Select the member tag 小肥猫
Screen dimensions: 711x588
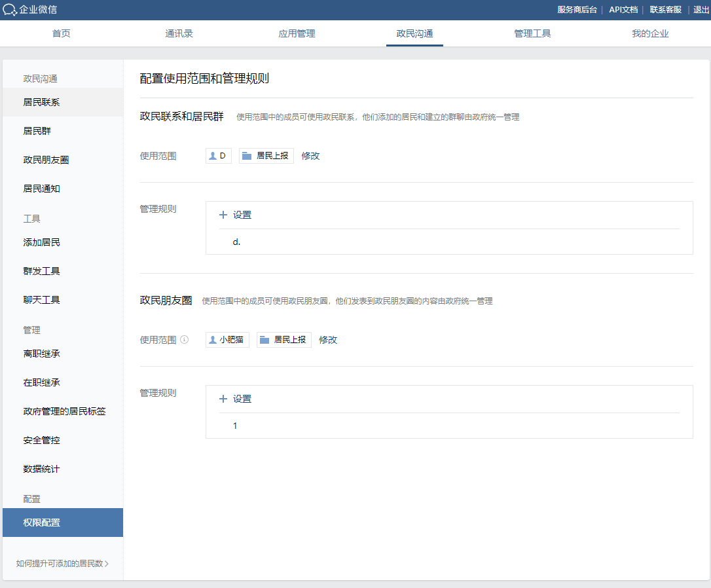tap(227, 340)
